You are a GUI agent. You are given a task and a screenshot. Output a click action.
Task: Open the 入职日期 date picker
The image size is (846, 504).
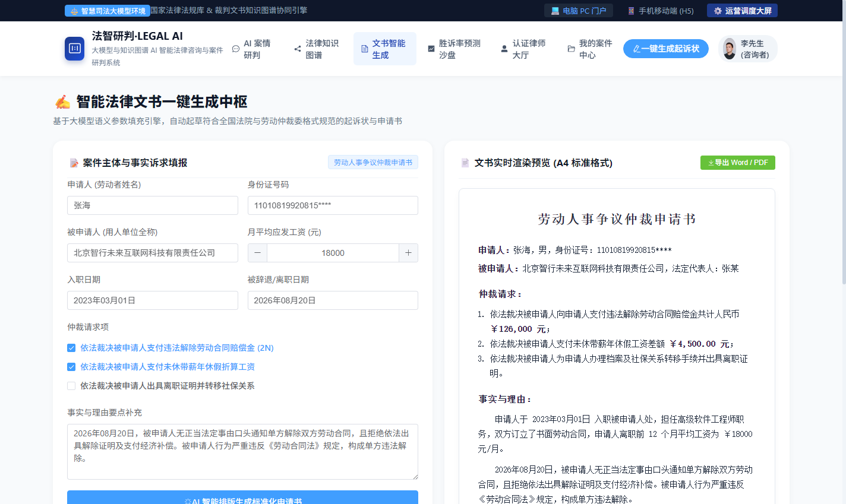152,300
